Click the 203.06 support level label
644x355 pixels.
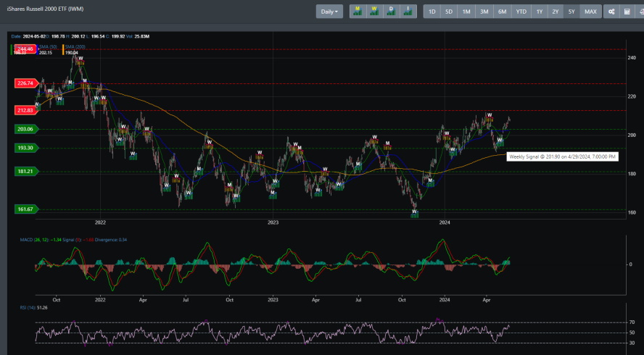(x=26, y=129)
